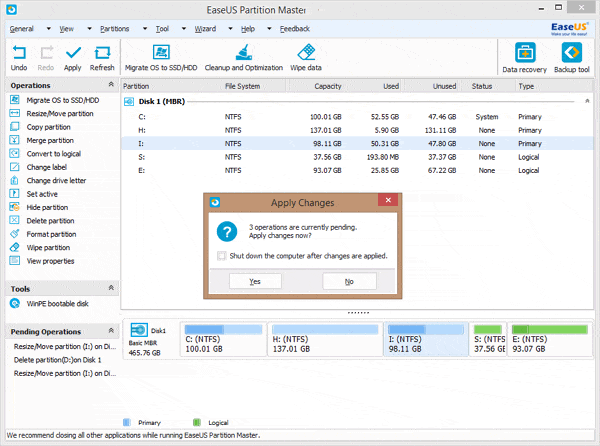600x446 pixels.
Task: Collapse the Tools panel
Action: click(x=111, y=288)
